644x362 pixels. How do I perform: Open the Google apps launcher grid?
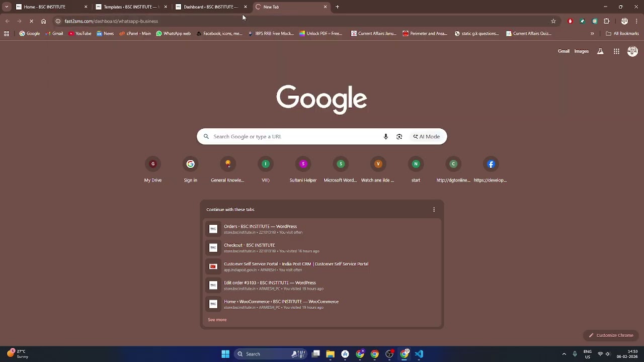coord(616,51)
